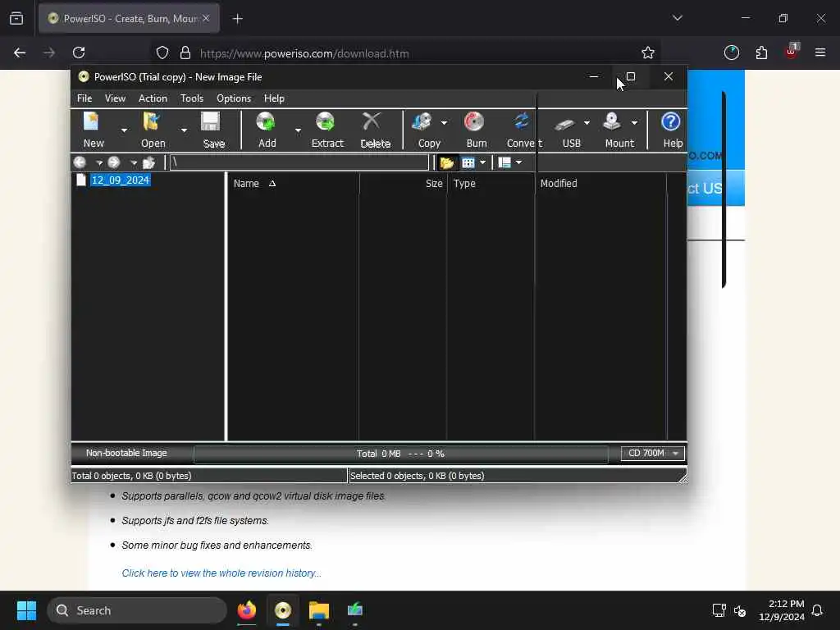This screenshot has height=630, width=840.
Task: Click the Firefox bookmark star icon
Action: pos(648,52)
